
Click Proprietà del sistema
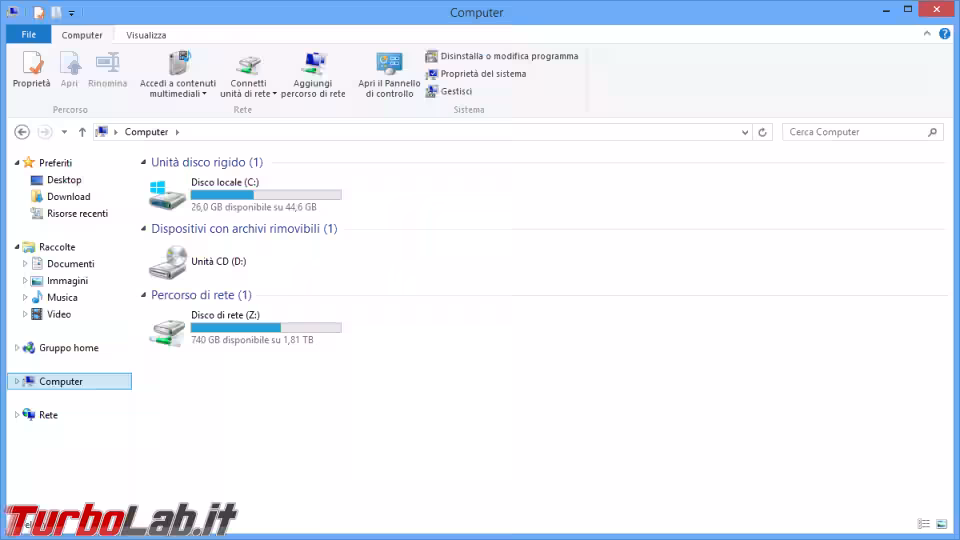click(476, 73)
